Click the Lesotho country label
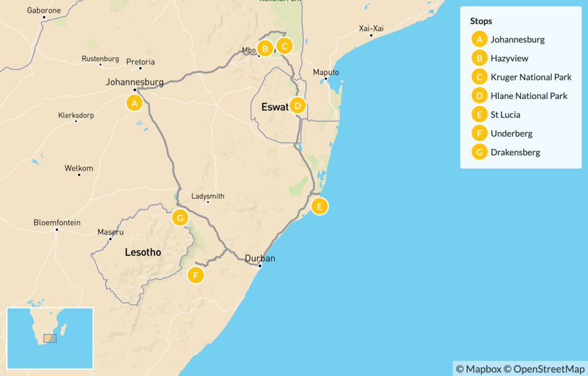This screenshot has height=376, width=588. tap(143, 252)
